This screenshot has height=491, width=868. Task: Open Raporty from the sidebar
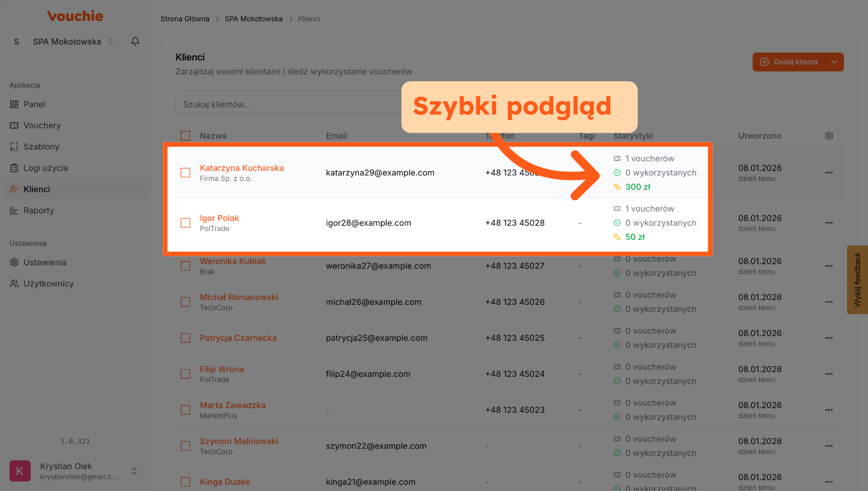pyautogui.click(x=39, y=210)
